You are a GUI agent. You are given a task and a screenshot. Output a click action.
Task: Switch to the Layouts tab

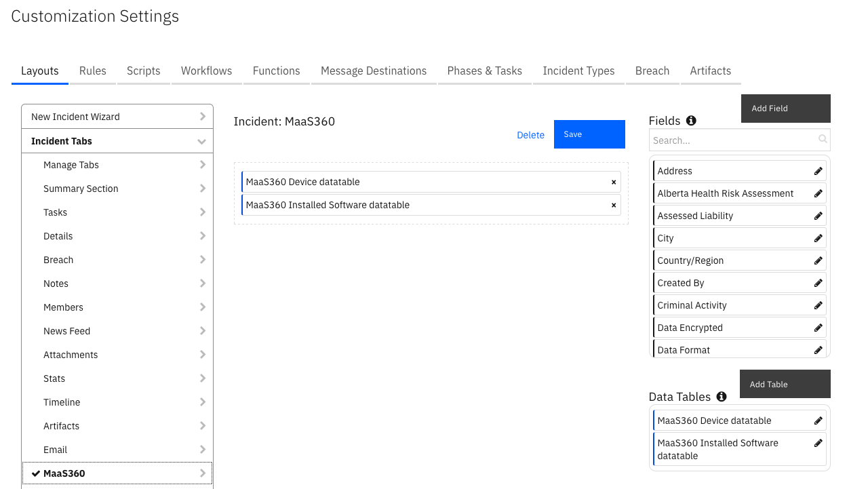pos(40,71)
